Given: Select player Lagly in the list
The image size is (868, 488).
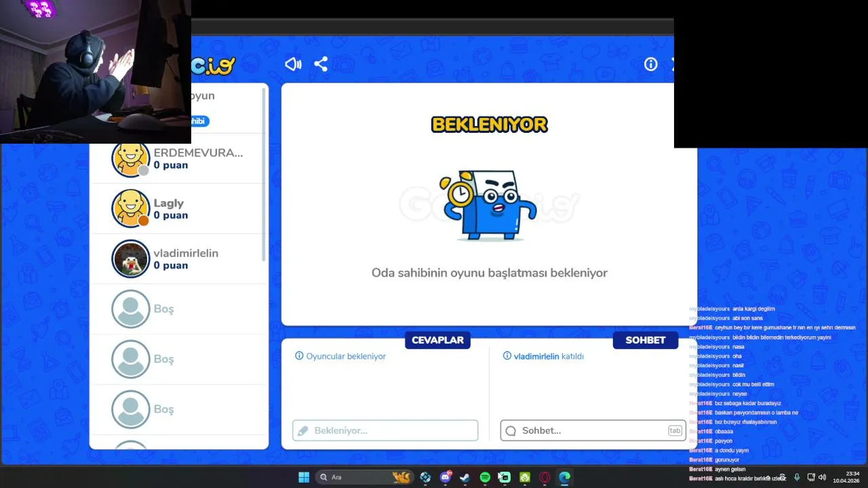Looking at the screenshot, I should coord(178,209).
